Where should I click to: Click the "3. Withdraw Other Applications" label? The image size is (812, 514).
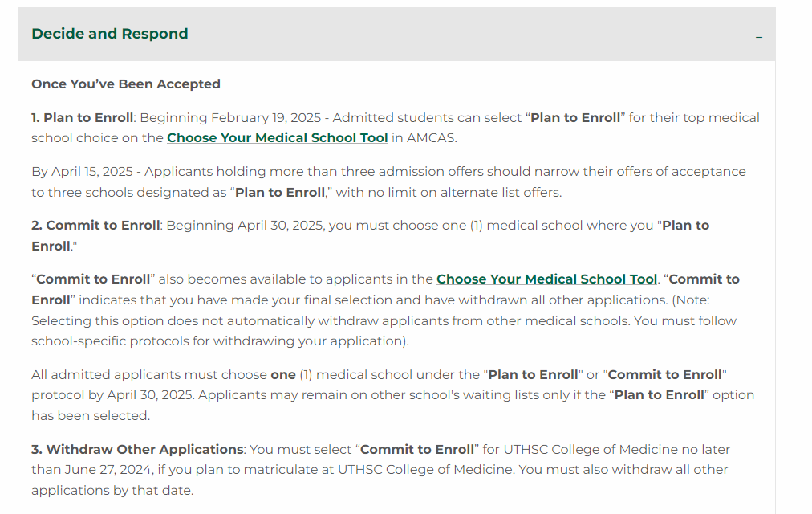point(137,450)
